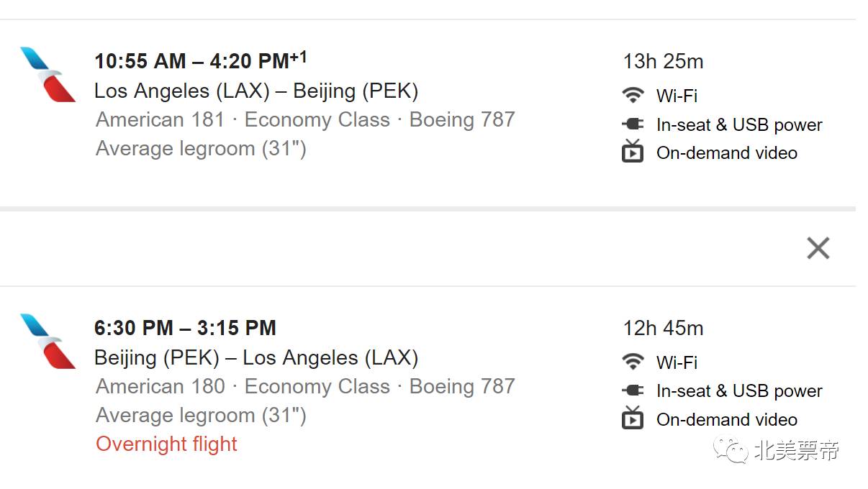This screenshot has height=489, width=868.
Task: Click American 181 Economy Class Boeing 787 details
Action: coord(305,120)
